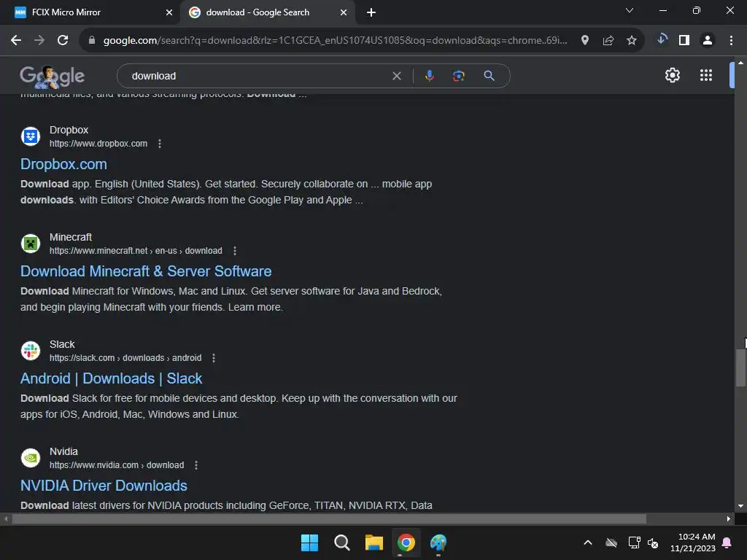Click vertical scrollbar up arrow

point(740,63)
